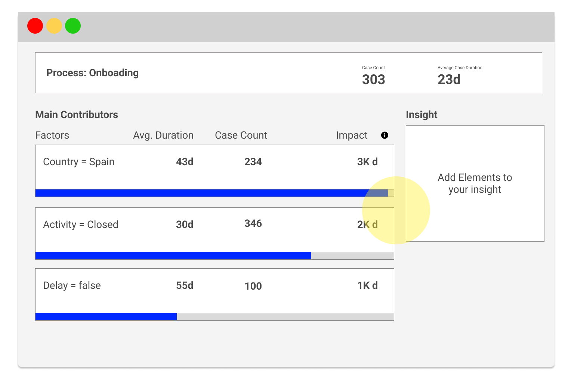Sort by Avg. Duration column header
The image size is (565, 392).
[x=163, y=135]
